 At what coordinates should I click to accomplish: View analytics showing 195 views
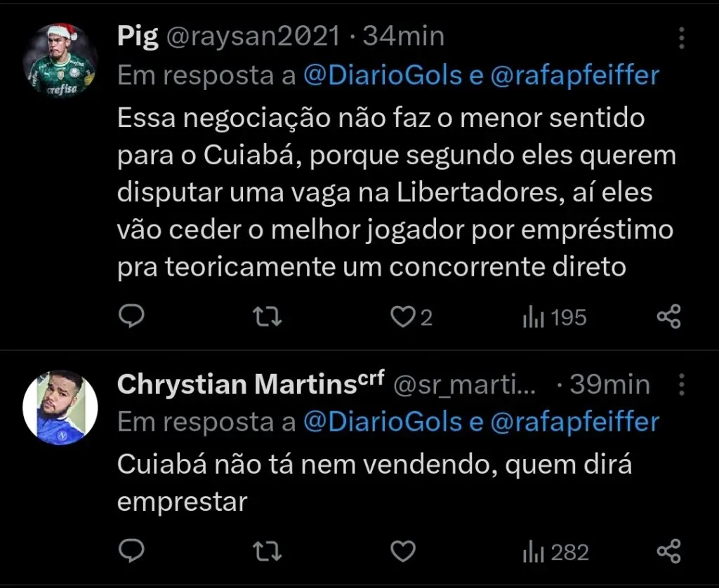pyautogui.click(x=554, y=316)
